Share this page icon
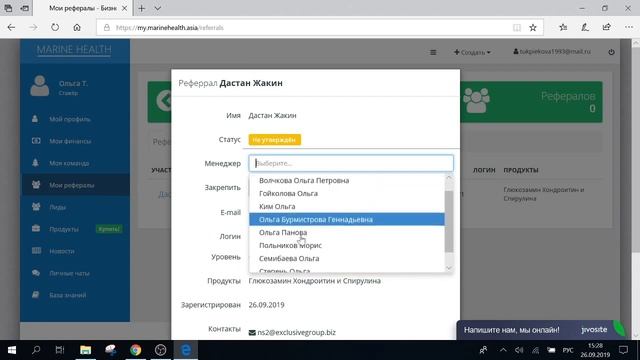Screen dimensions: 640x360 (x=607, y=28)
